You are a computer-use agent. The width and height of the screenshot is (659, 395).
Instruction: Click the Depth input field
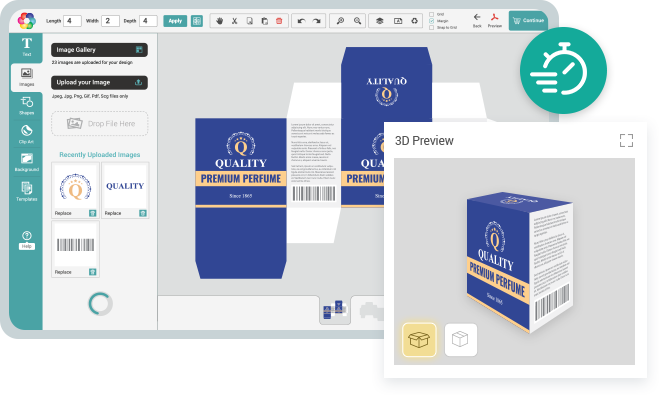148,21
